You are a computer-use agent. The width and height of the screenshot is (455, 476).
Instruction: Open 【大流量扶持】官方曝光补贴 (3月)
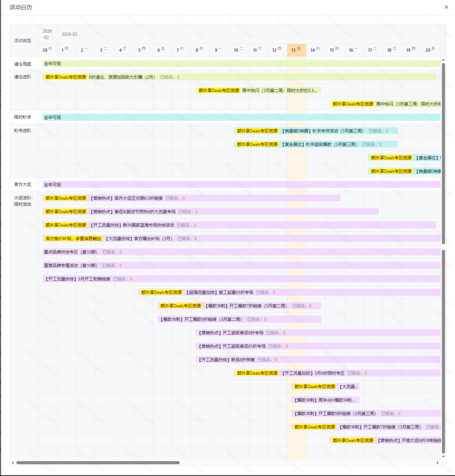tap(242, 239)
